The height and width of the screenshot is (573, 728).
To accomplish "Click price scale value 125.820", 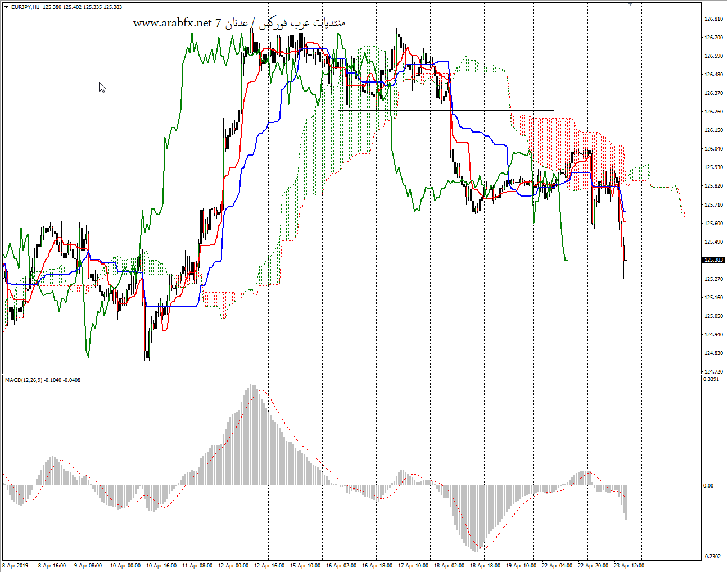I will 713,186.
